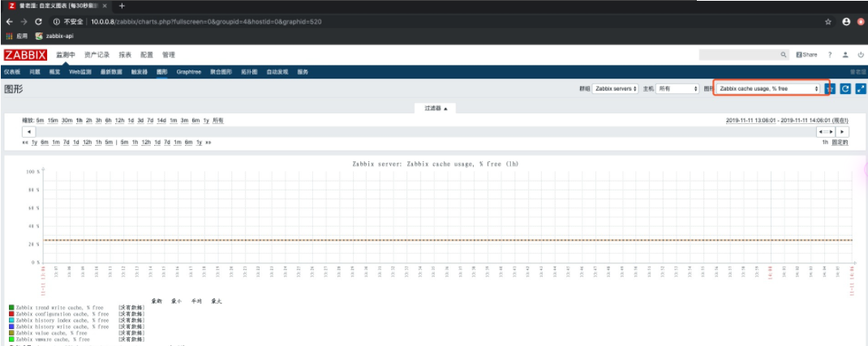Reload the page with browser reload icon
868x346 pixels.
(x=38, y=22)
